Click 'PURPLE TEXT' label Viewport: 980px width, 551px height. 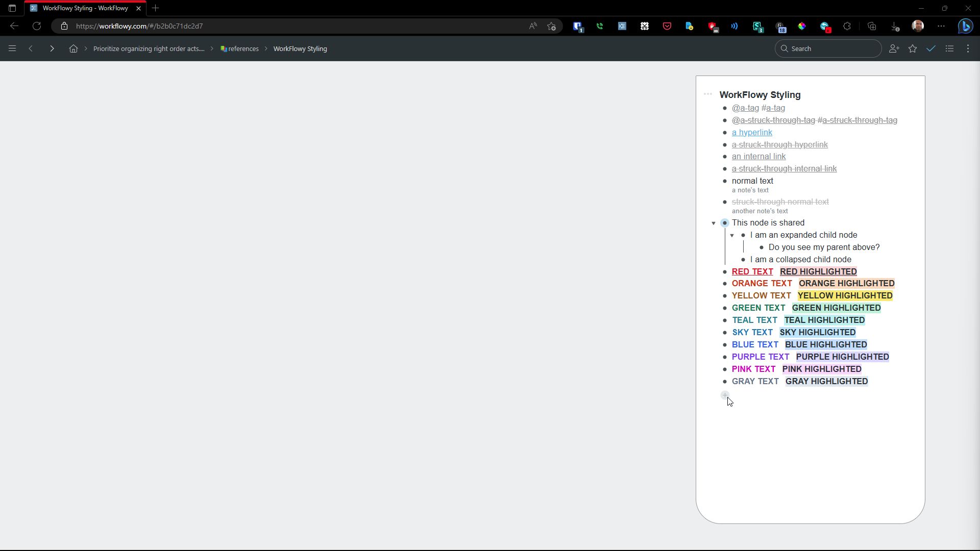(x=761, y=357)
